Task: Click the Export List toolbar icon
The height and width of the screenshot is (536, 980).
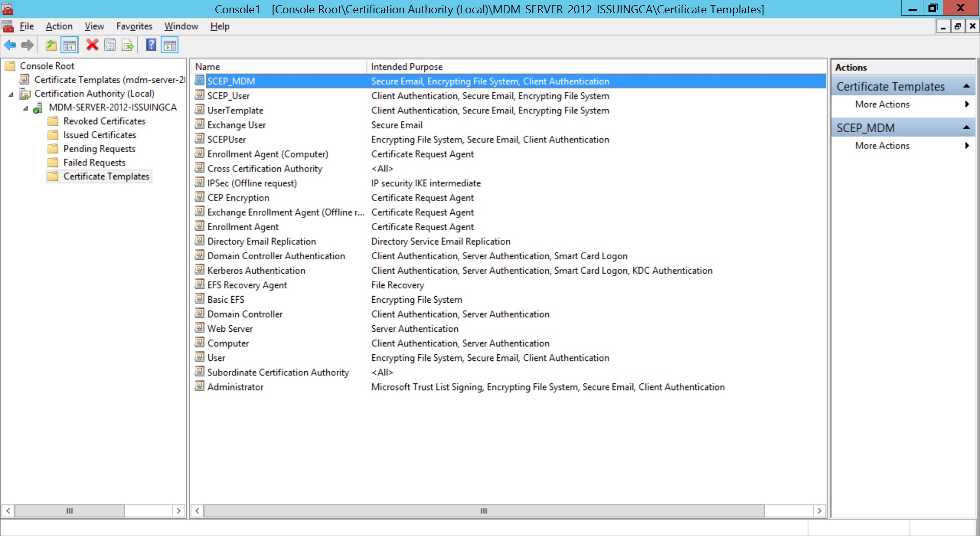Action: coord(128,45)
